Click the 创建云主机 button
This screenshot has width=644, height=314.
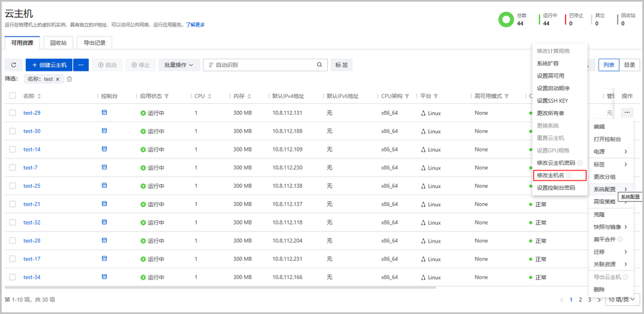pyautogui.click(x=49, y=65)
